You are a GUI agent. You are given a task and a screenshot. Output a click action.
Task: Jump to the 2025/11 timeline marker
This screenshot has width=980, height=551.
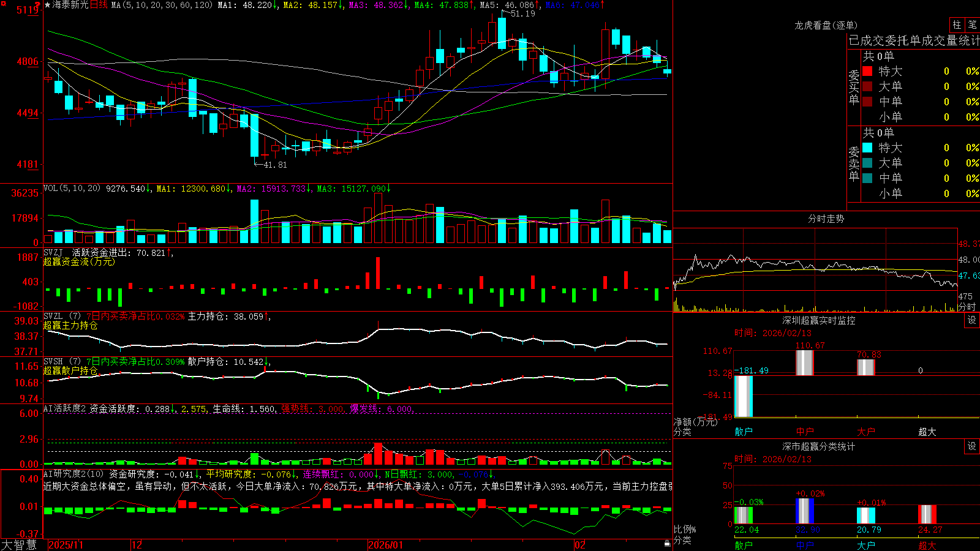coord(66,545)
